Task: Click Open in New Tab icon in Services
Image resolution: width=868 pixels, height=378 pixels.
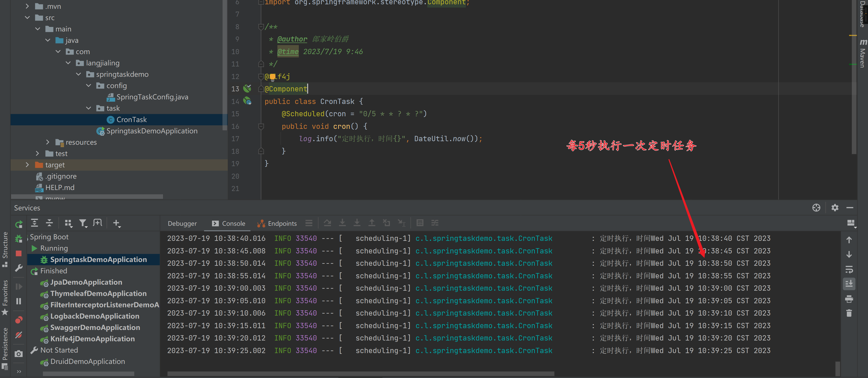Action: (97, 223)
